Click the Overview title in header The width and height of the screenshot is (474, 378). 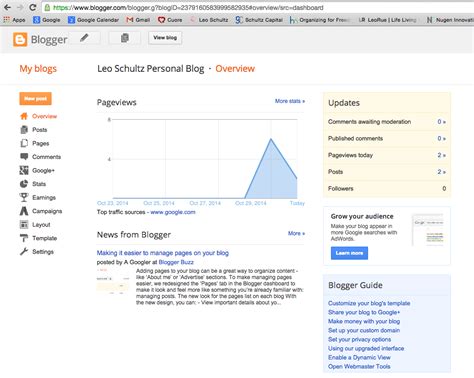coord(235,69)
